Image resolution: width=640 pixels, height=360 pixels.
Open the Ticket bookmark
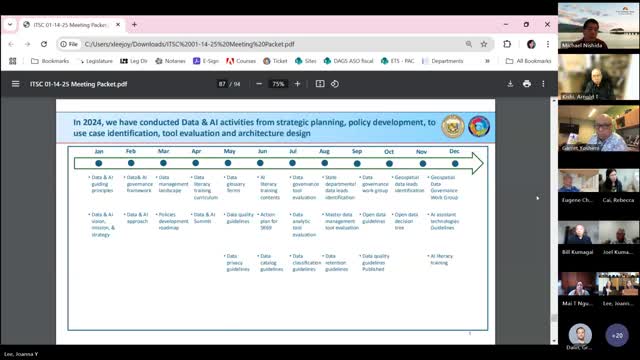point(276,61)
